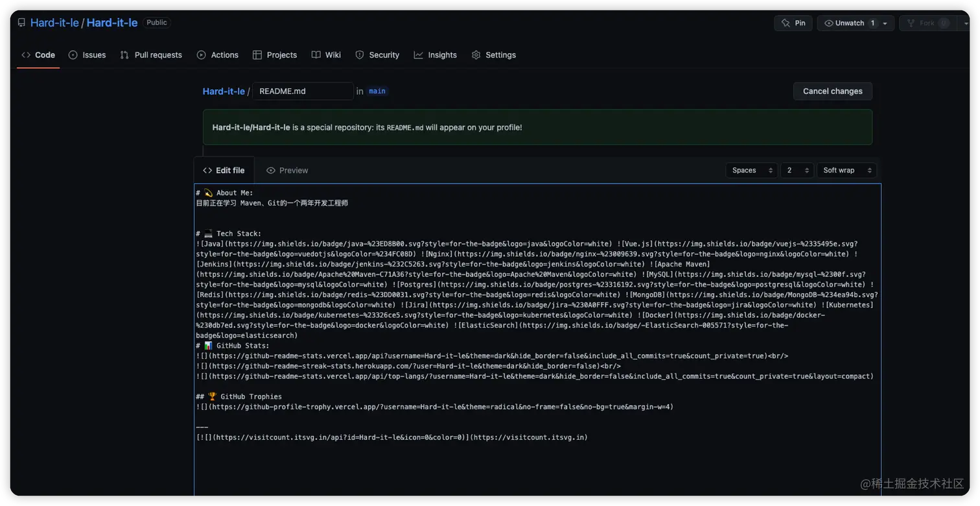Open the Projects tab
The width and height of the screenshot is (980, 506).
(x=275, y=55)
